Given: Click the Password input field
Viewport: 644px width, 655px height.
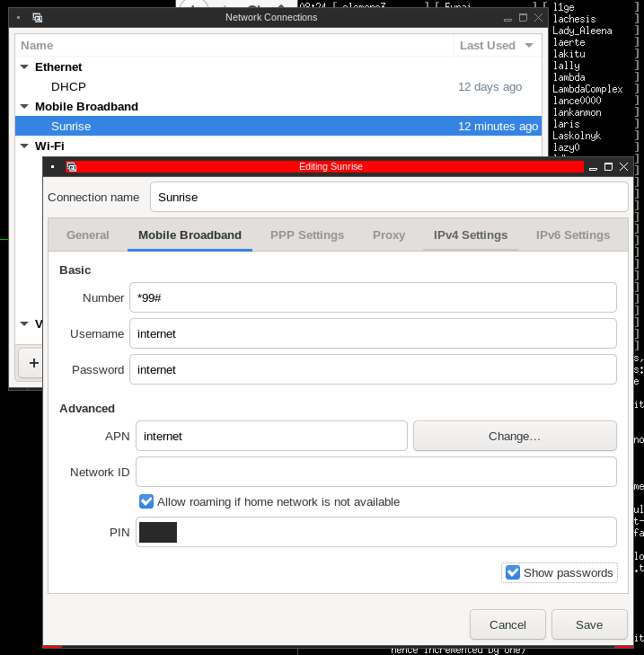Looking at the screenshot, I should pyautogui.click(x=373, y=369).
